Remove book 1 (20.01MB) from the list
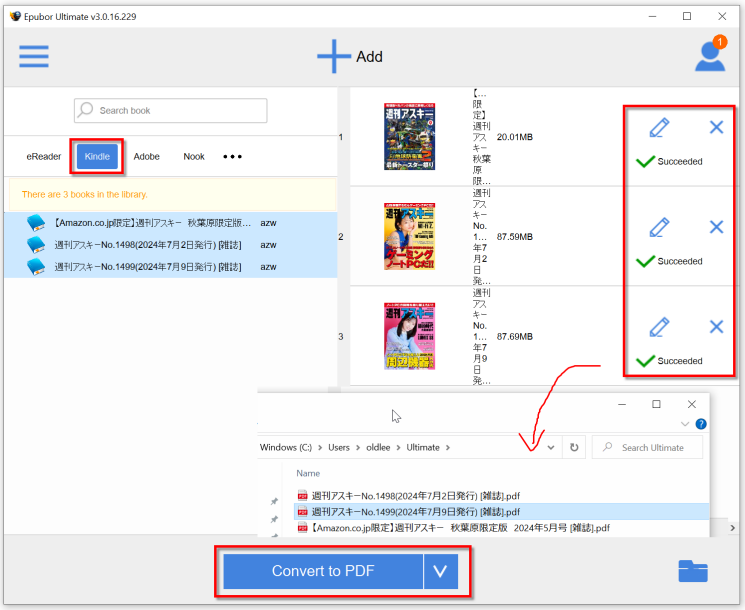 (716, 127)
